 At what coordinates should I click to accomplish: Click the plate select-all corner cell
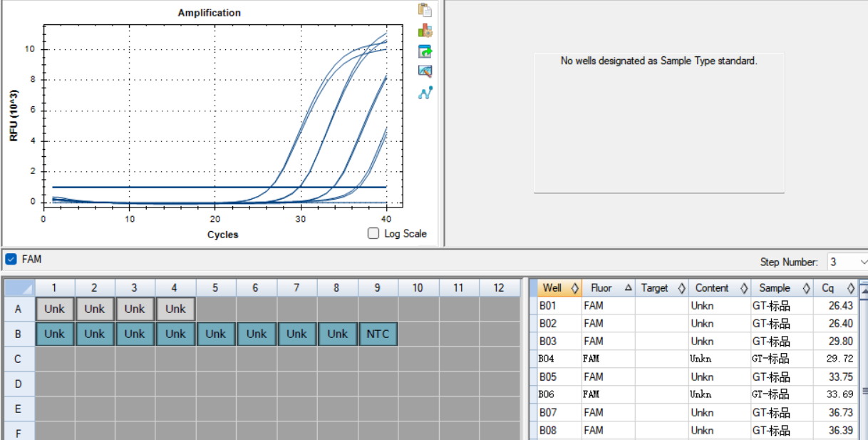click(x=19, y=287)
